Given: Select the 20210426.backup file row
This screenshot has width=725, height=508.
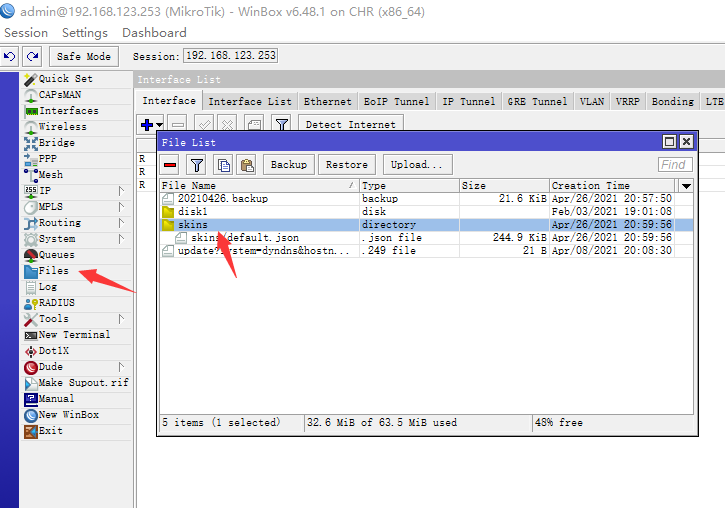Looking at the screenshot, I should coord(426,199).
